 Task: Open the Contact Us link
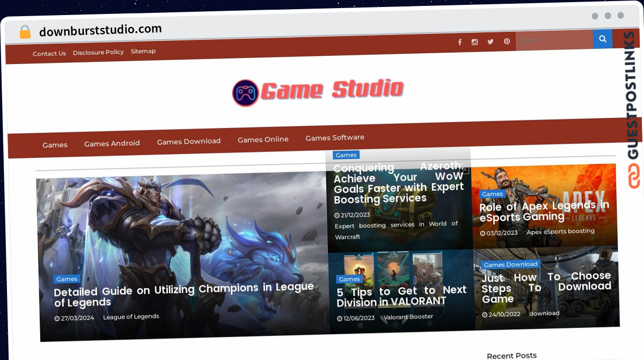click(x=49, y=54)
